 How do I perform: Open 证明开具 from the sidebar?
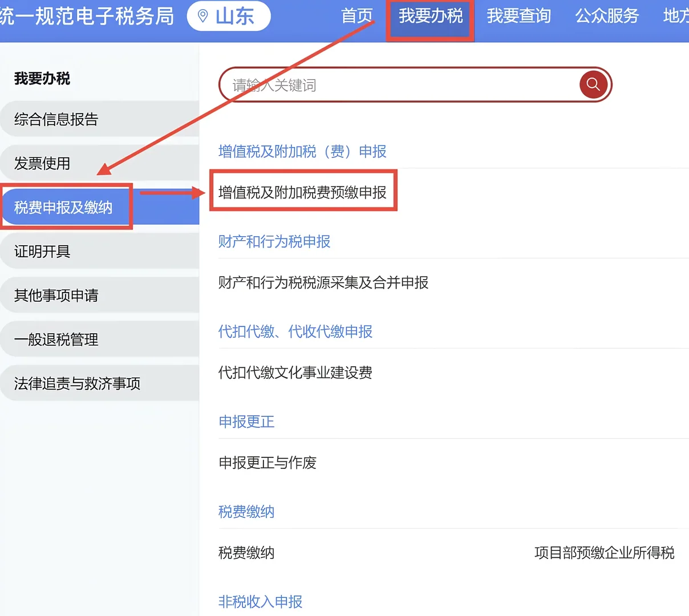tap(42, 251)
